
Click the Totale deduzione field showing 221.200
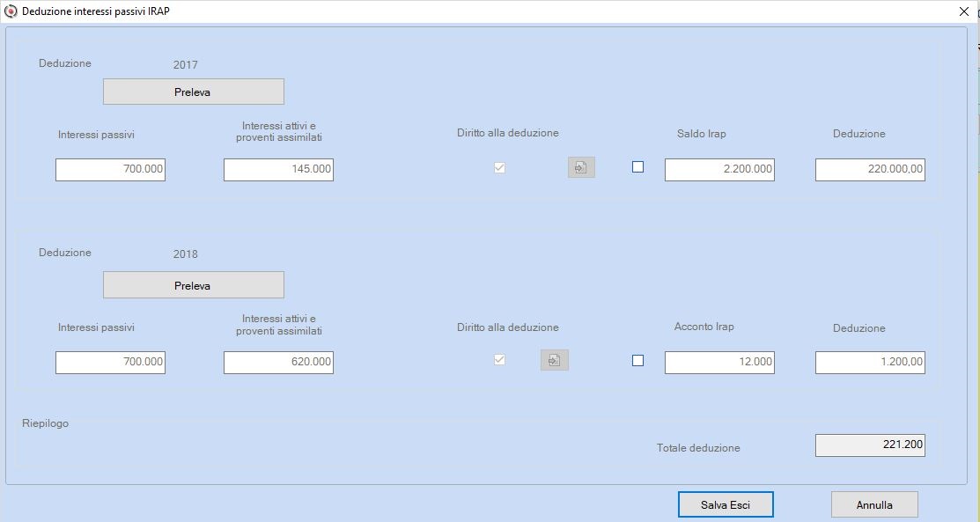pos(871,445)
